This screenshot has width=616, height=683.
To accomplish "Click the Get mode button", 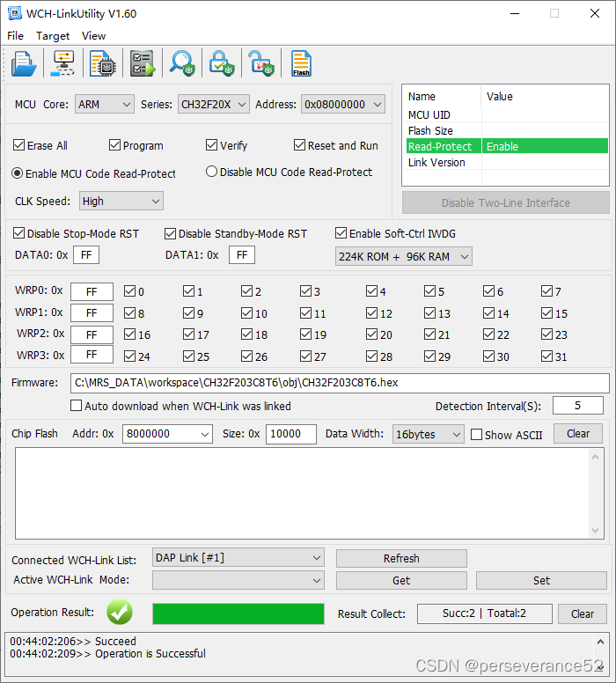I will click(401, 581).
